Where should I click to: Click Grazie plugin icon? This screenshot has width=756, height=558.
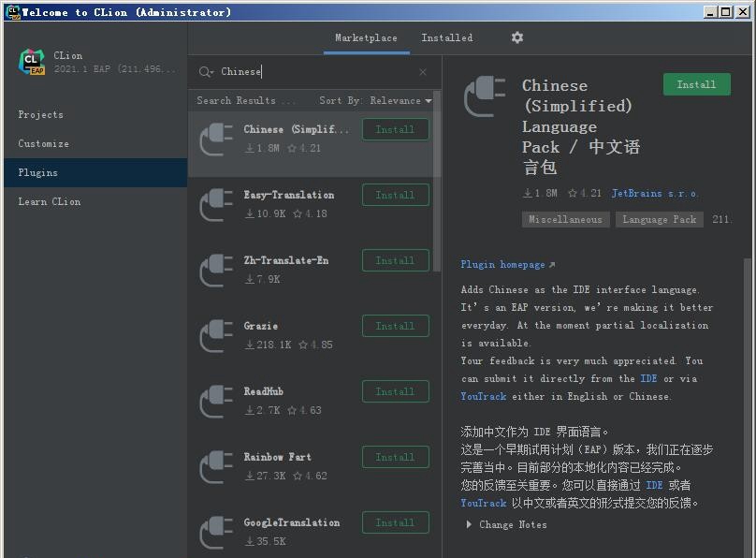coord(216,336)
